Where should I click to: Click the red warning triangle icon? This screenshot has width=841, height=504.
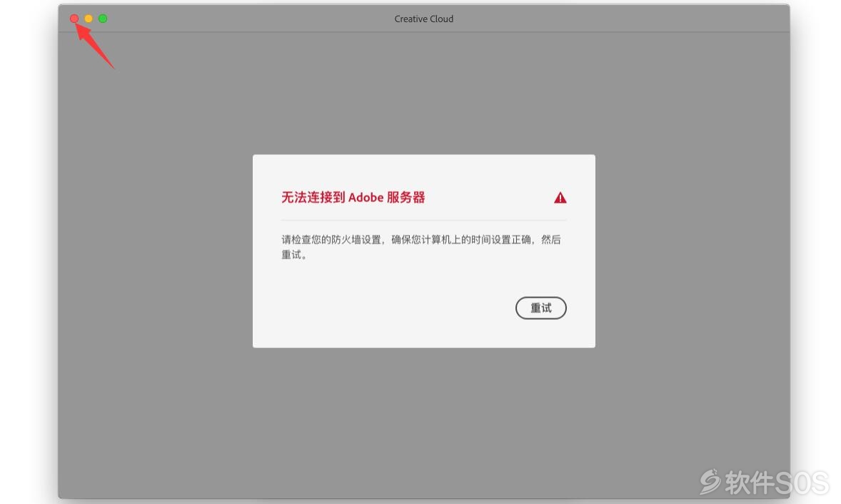[x=560, y=198]
